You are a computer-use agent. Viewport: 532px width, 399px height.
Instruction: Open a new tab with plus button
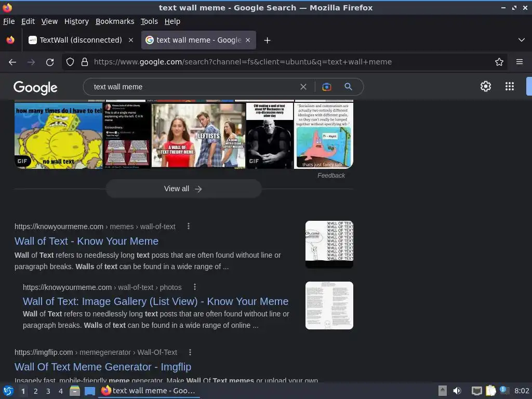point(268,41)
